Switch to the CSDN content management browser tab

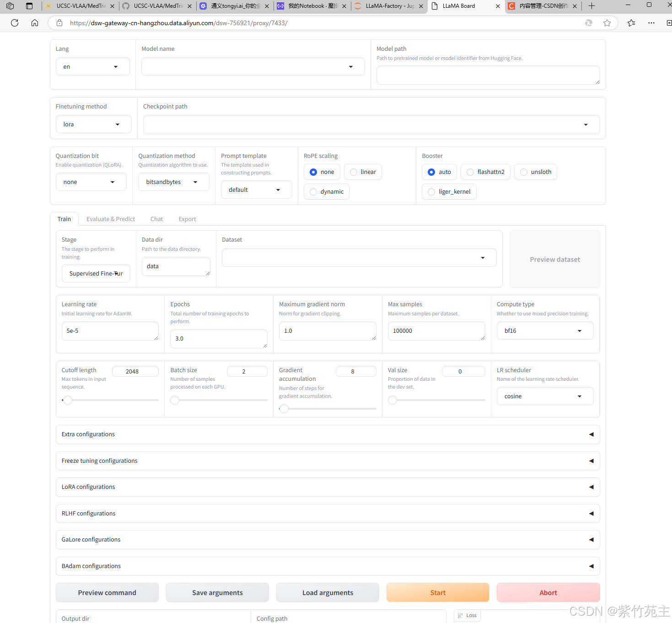(x=543, y=6)
